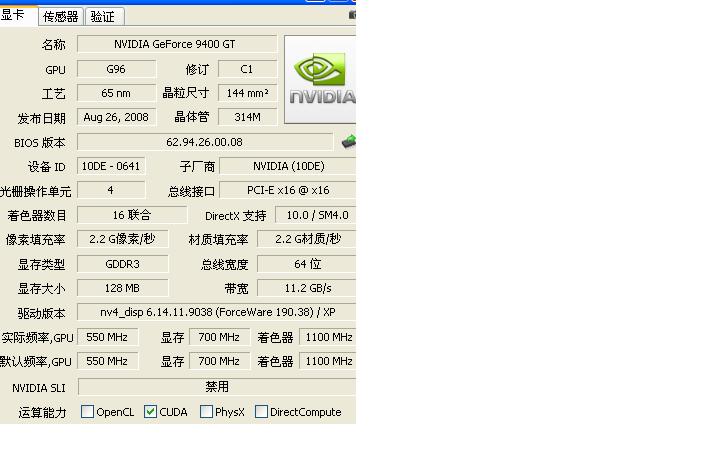The width and height of the screenshot is (720, 450).
Task: Click the texture fillrate 2.2 G材质/秒 field
Action: pos(307,239)
